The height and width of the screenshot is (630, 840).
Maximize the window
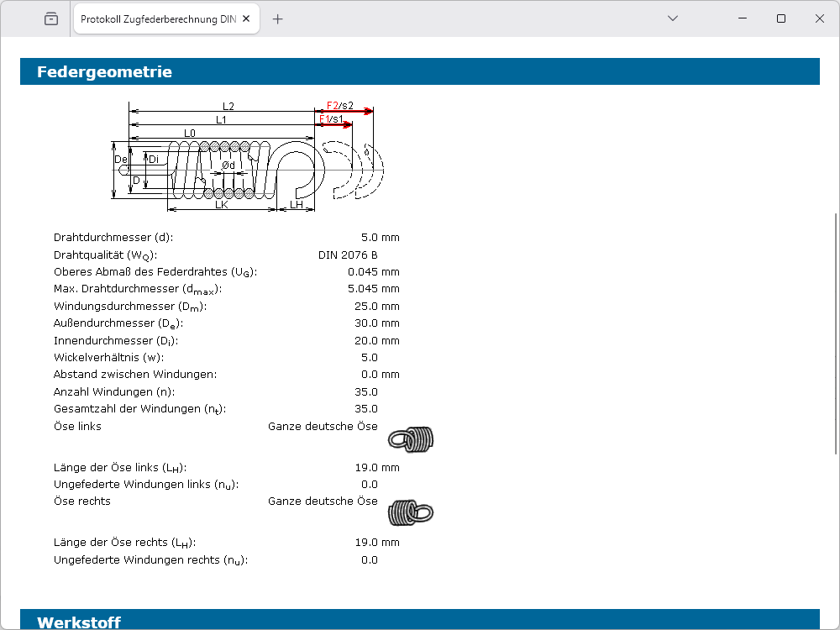(780, 18)
